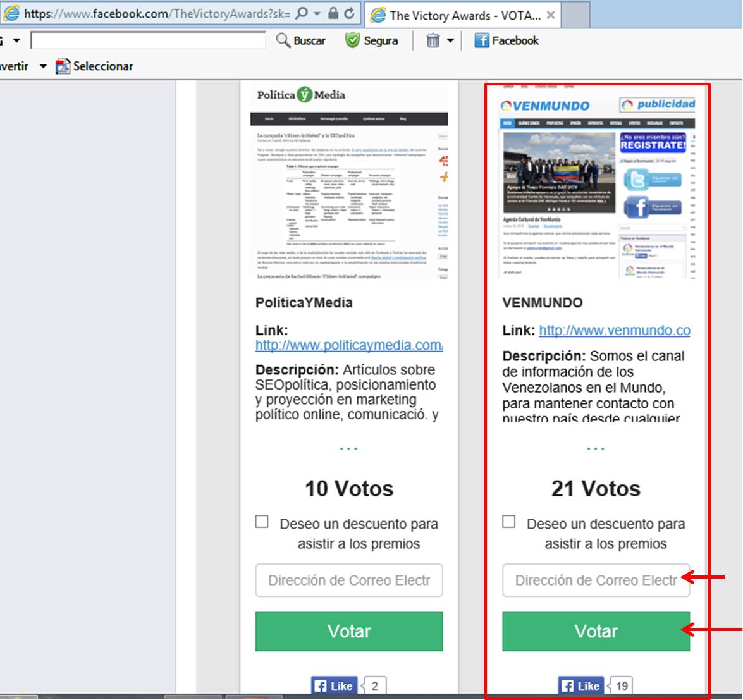Select The Victory Awards browser tab
The width and height of the screenshot is (743, 700).
[x=455, y=15]
